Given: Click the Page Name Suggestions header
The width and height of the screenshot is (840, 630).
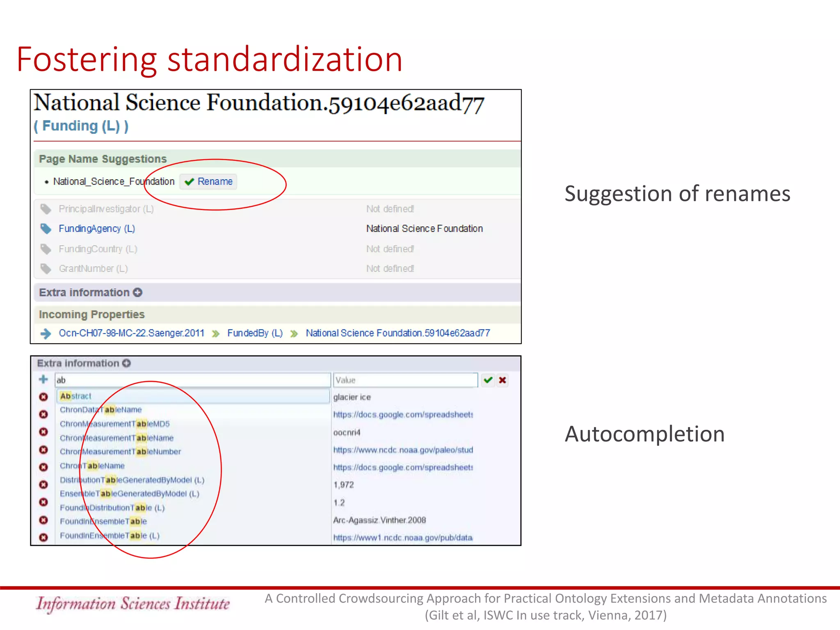Looking at the screenshot, I should pos(103,159).
